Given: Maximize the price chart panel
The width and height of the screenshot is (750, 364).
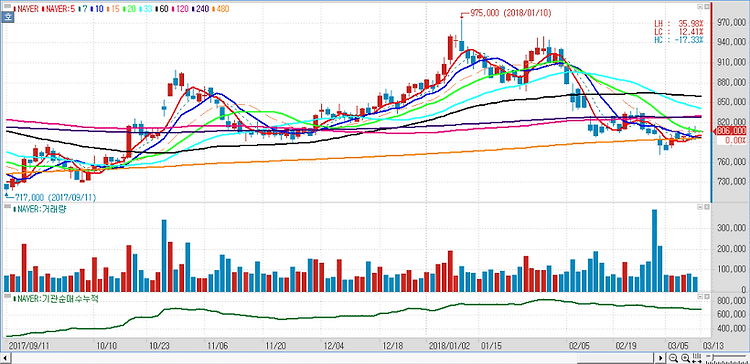Looking at the screenshot, I should [706, 7].
